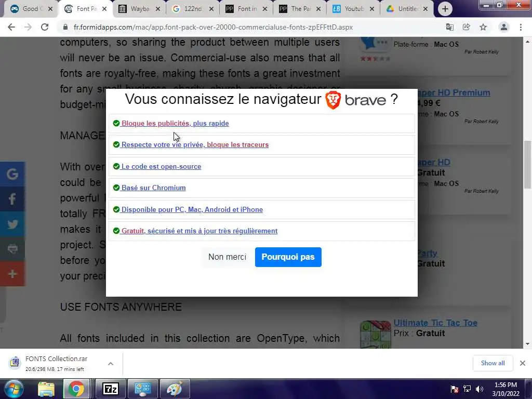This screenshot has height=399, width=532.
Task: Open the Windows Start button
Action: (14, 389)
